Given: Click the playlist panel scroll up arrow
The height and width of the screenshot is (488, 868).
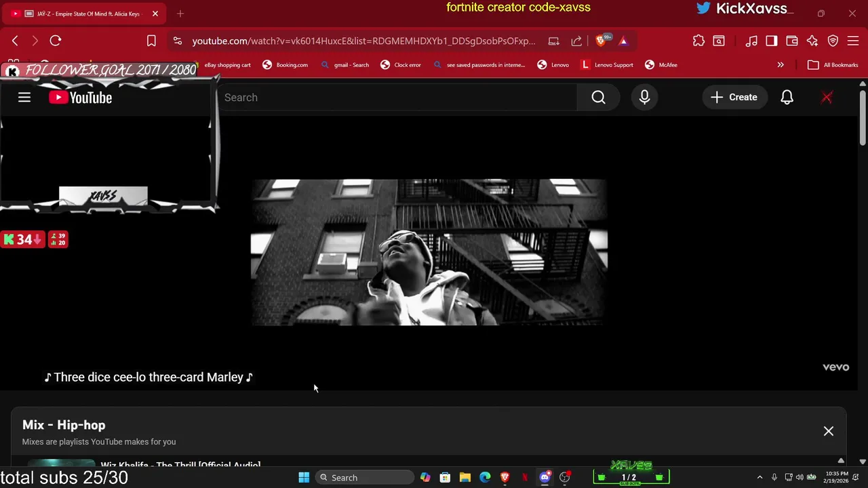Looking at the screenshot, I should 841,461.
